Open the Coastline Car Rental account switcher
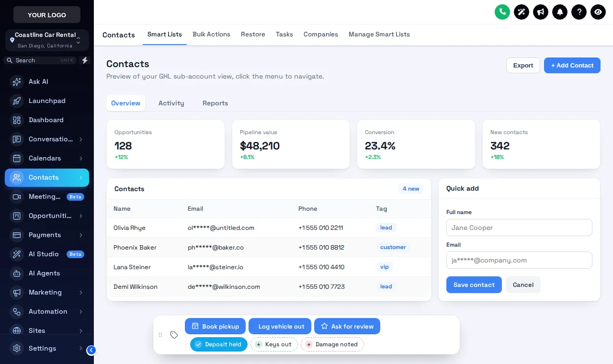This screenshot has height=364, width=613. point(47,40)
